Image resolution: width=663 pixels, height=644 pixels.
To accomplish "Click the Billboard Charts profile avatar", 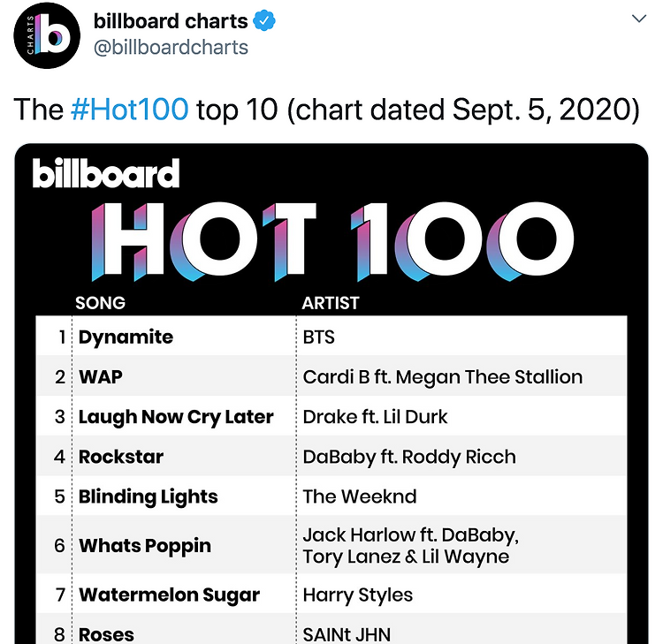I will (47, 35).
